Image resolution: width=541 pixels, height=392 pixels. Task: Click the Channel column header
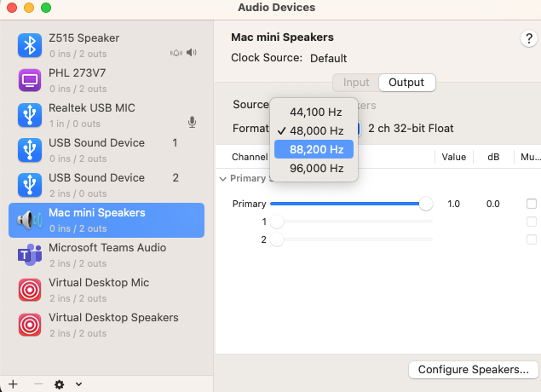coord(250,157)
